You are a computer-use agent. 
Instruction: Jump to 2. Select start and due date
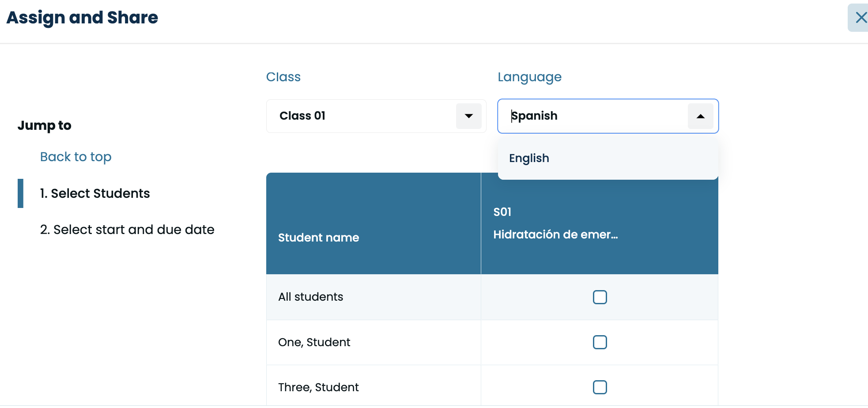click(127, 230)
